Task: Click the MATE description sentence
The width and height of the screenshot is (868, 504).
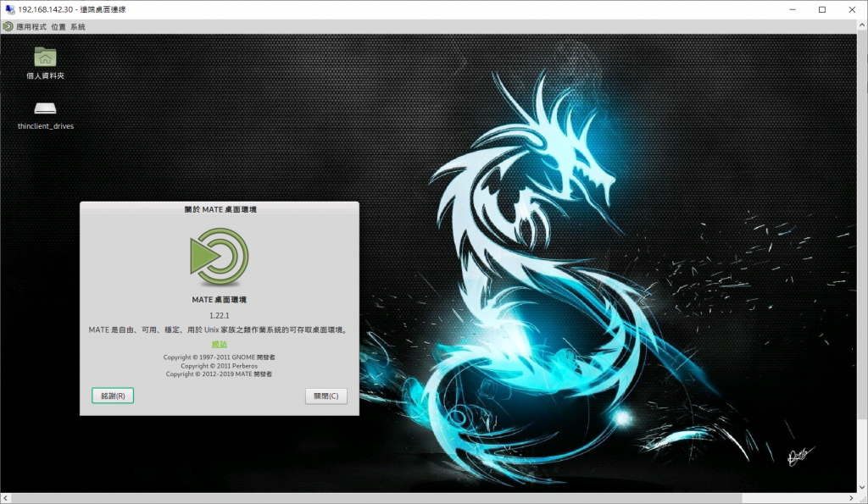Action: point(218,330)
